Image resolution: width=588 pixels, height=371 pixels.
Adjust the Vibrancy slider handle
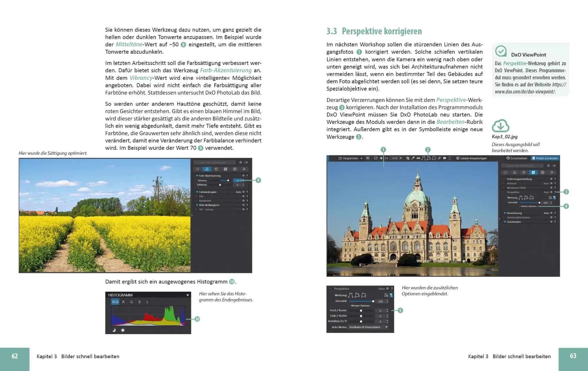point(228,180)
